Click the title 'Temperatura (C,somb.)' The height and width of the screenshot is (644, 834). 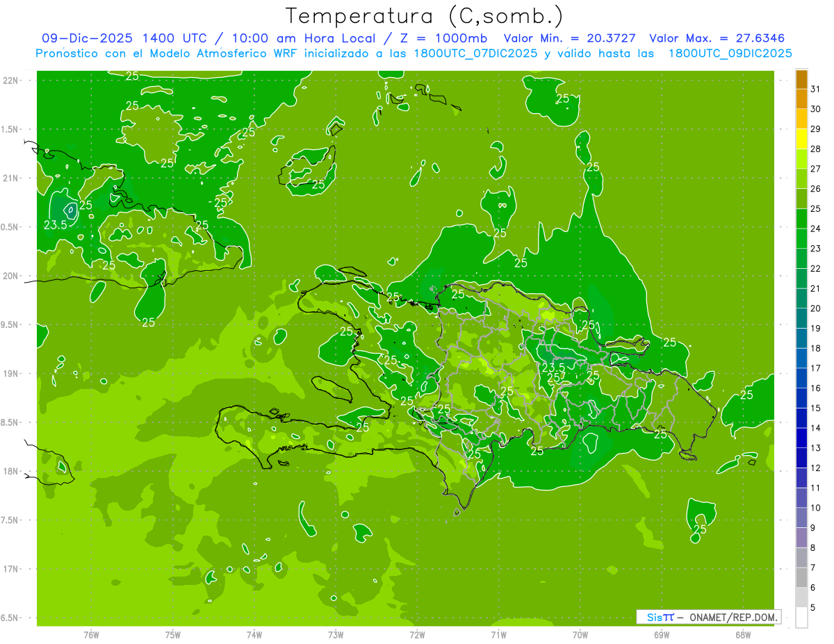point(425,16)
